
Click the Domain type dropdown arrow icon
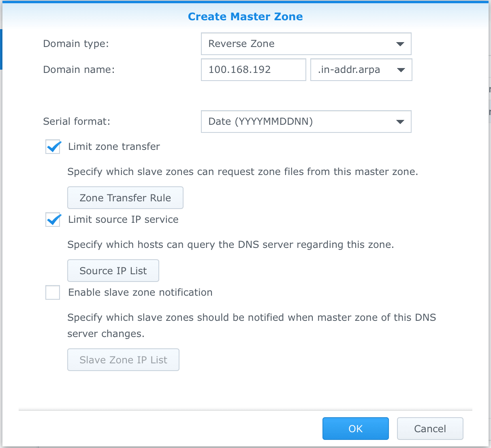[x=400, y=44]
